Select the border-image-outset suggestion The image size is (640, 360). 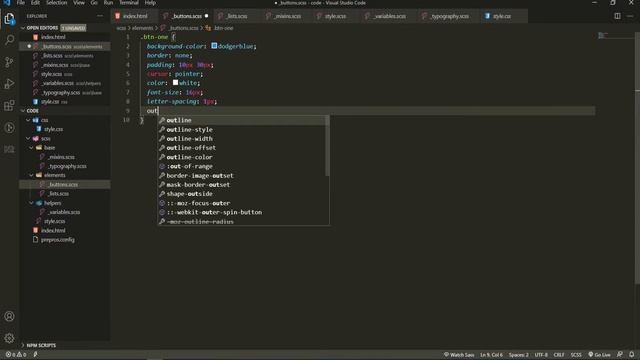[243, 176]
